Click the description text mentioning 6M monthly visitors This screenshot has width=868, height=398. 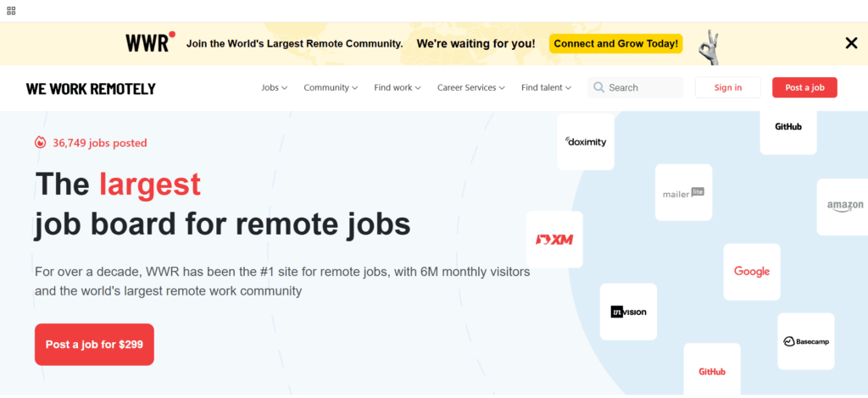click(282, 281)
